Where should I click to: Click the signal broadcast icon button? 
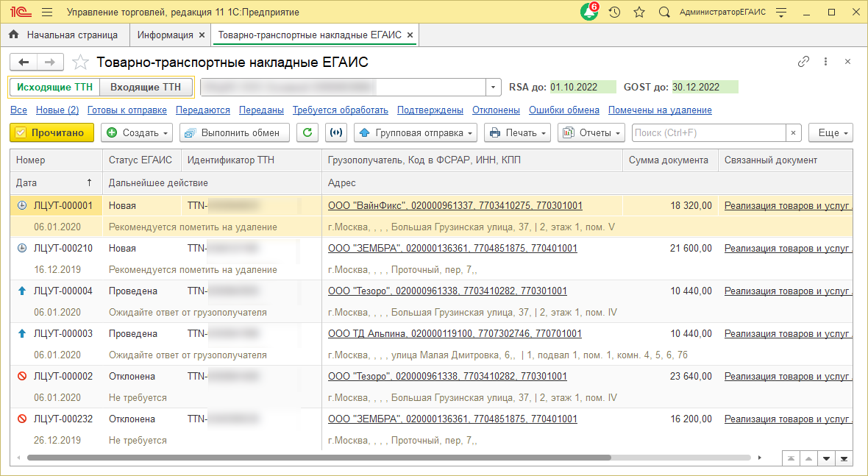(x=336, y=133)
